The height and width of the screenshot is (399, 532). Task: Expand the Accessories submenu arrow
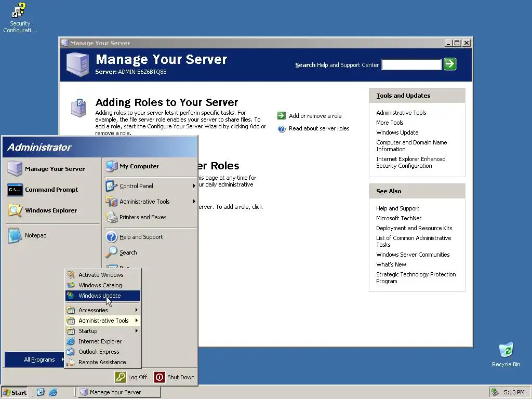pos(137,310)
